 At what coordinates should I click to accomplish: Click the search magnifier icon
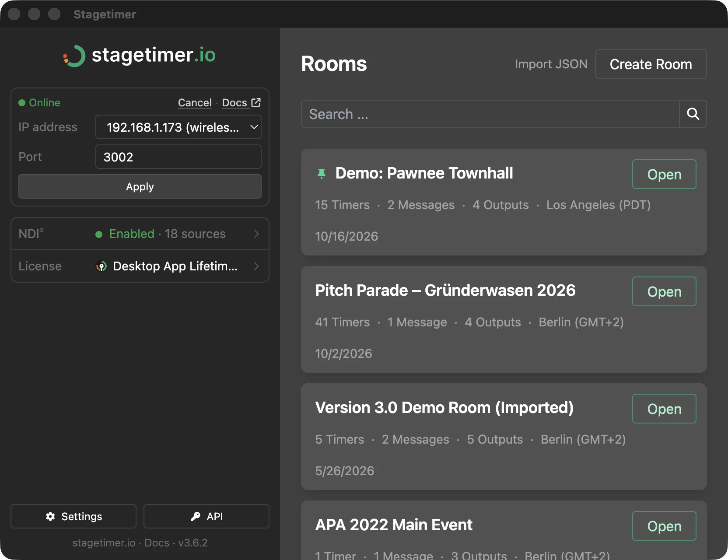point(693,114)
